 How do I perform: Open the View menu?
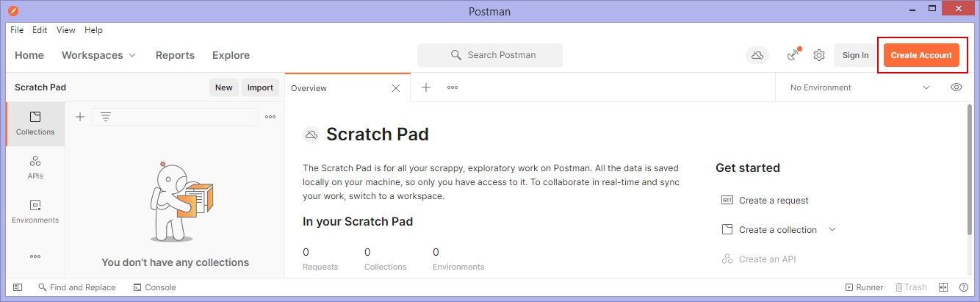click(x=66, y=30)
